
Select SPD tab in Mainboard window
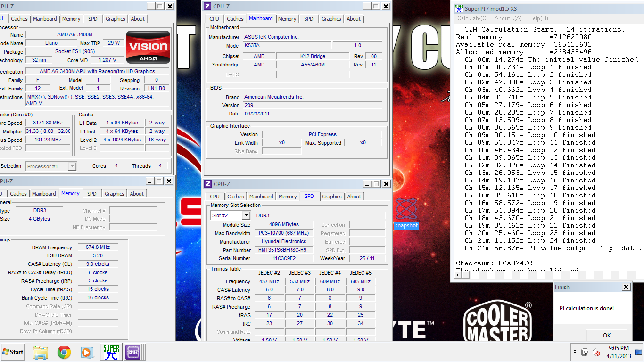[308, 19]
